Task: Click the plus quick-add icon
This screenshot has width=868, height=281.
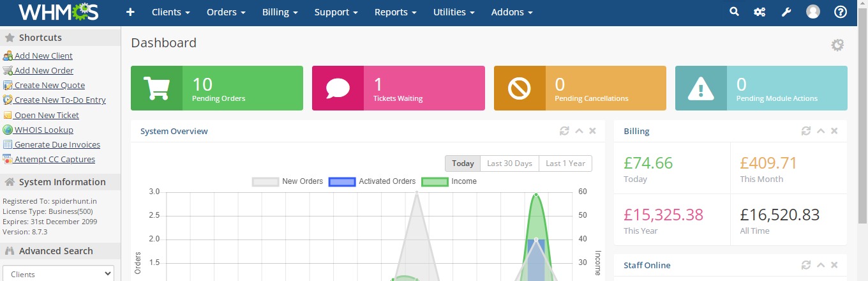Action: tap(130, 12)
